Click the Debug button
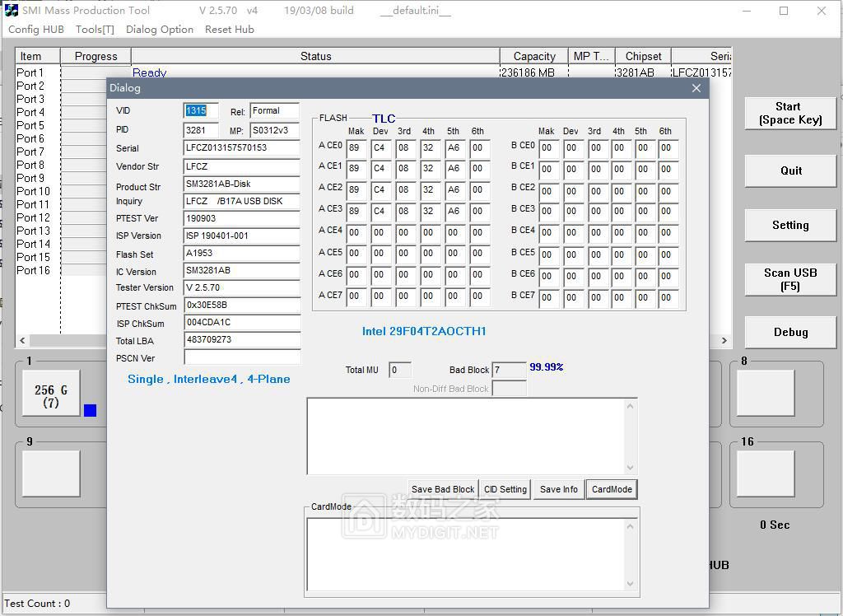Image resolution: width=843 pixels, height=616 pixels. coord(790,332)
